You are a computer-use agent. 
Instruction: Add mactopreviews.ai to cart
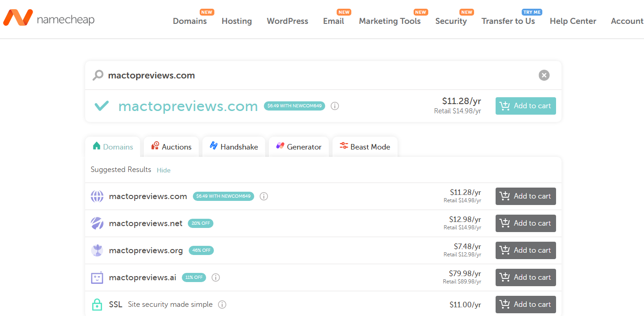tap(526, 277)
